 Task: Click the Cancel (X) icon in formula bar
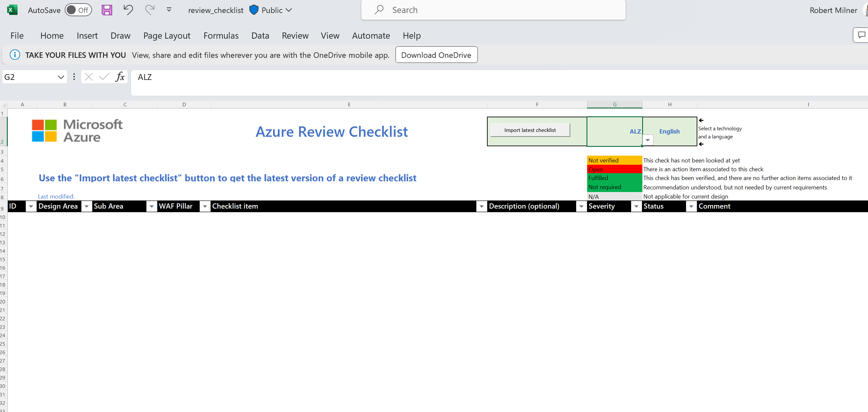(88, 77)
